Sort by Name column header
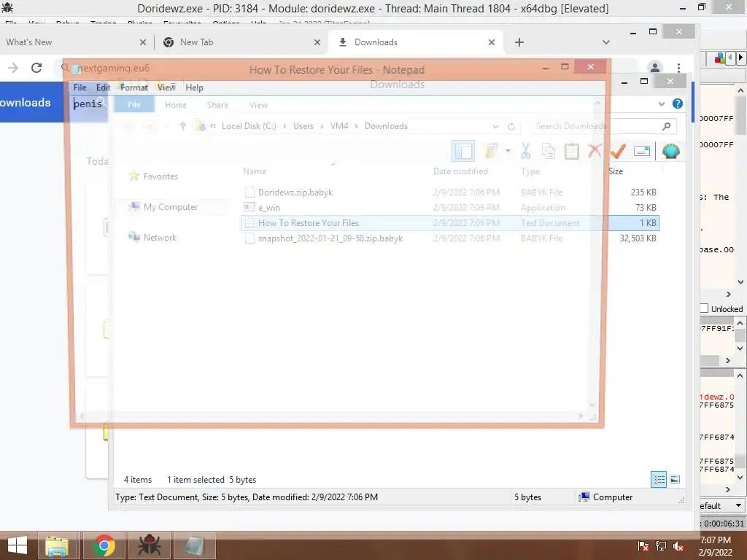Viewport: 747px width, 560px height. point(255,171)
